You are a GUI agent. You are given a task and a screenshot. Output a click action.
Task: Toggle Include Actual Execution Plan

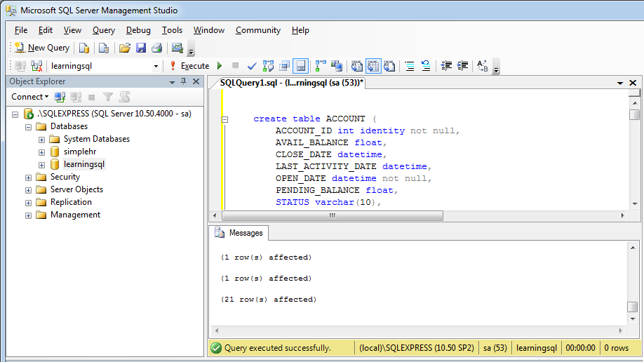[x=321, y=66]
